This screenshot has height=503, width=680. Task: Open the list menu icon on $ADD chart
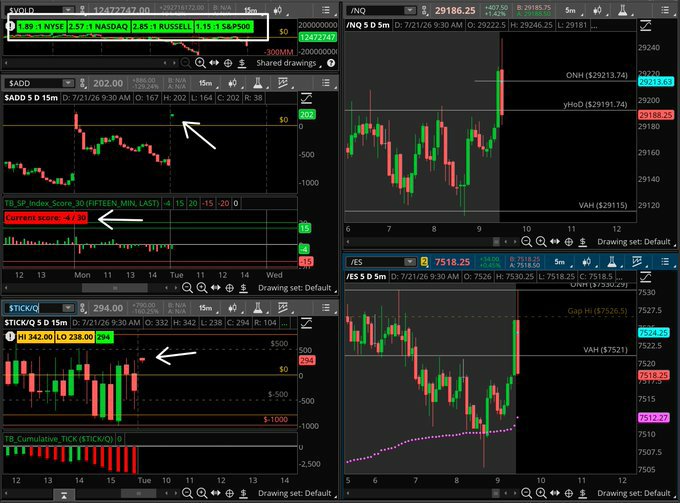326,83
